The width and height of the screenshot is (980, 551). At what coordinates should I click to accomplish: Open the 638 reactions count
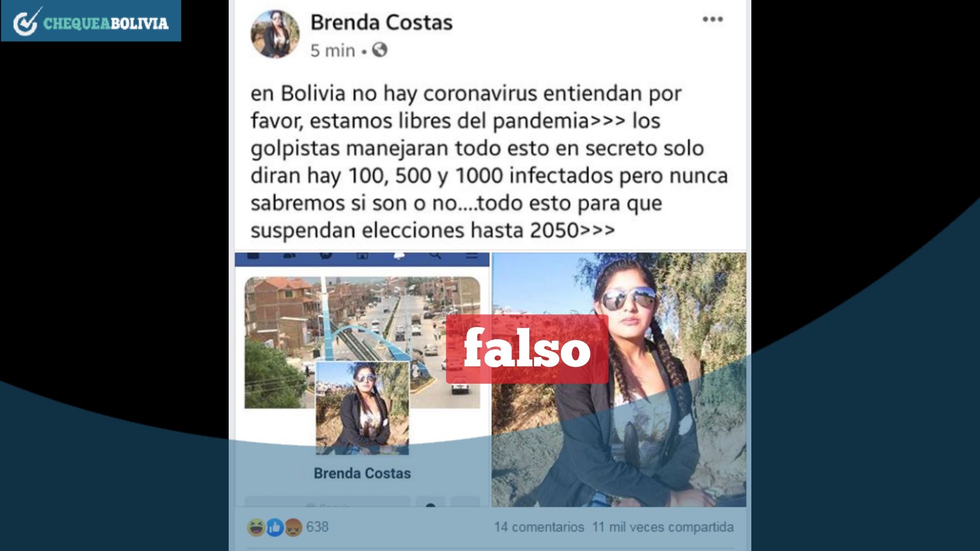point(317,527)
